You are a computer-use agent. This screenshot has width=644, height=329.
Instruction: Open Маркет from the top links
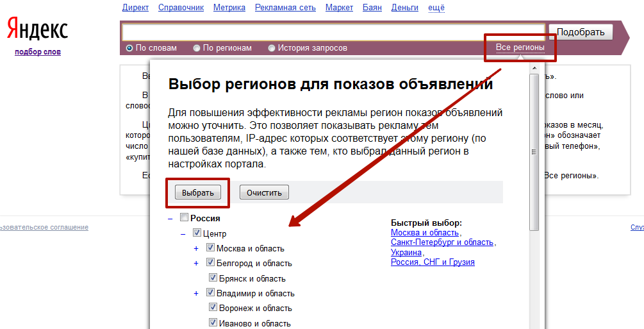click(339, 8)
